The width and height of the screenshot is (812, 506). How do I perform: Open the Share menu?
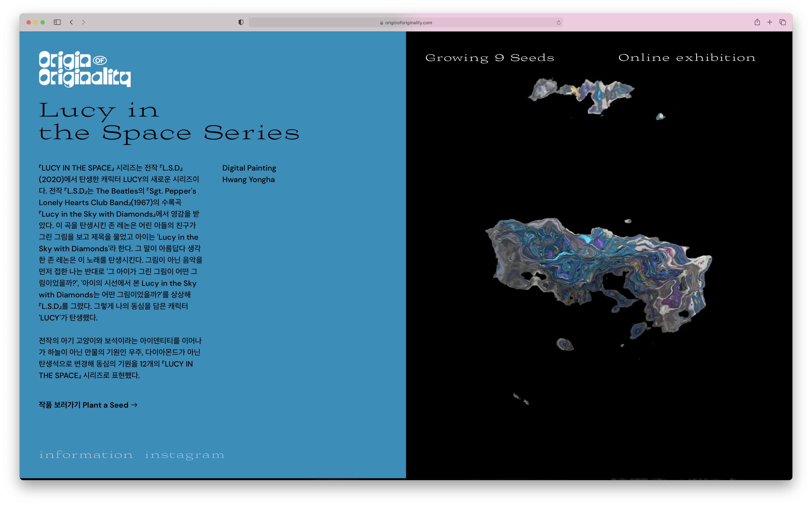point(757,22)
